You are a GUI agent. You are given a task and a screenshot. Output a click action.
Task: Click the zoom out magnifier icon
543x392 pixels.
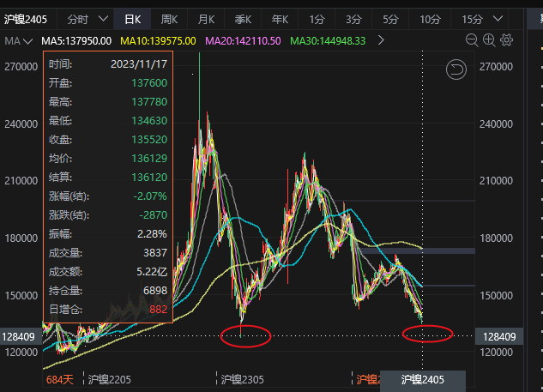471,40
